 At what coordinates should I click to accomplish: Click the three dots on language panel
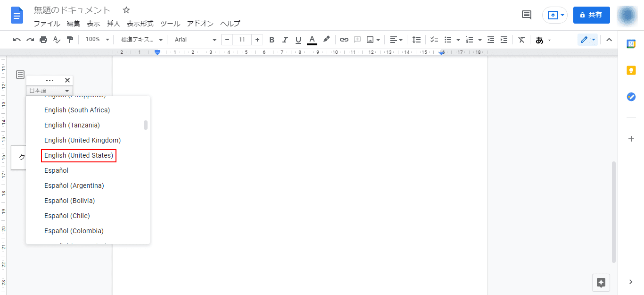point(50,80)
